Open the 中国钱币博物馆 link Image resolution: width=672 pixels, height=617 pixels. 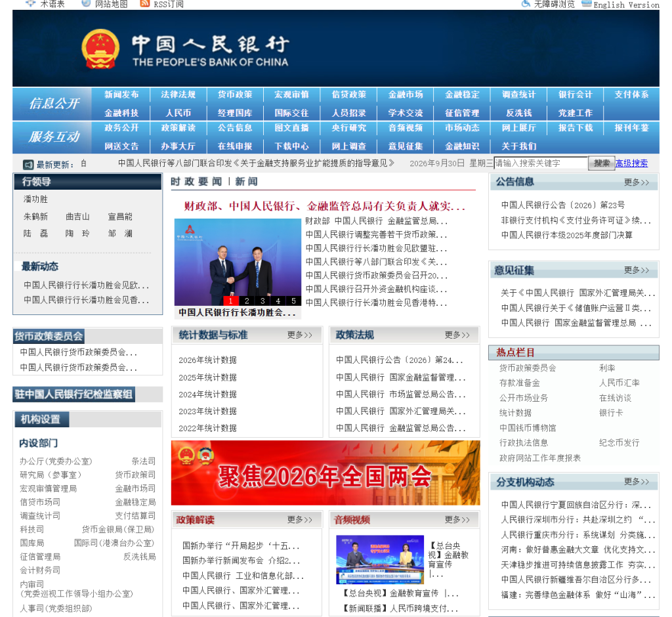click(x=528, y=428)
